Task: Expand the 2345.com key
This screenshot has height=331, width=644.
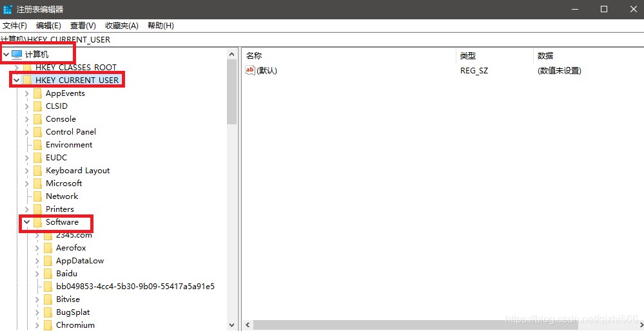Action: tap(37, 235)
